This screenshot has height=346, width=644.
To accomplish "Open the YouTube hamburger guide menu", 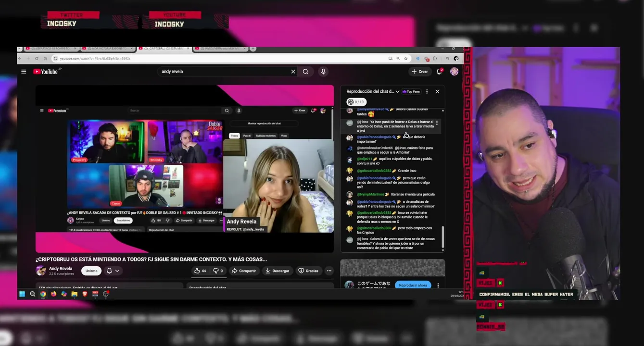I will pyautogui.click(x=24, y=72).
